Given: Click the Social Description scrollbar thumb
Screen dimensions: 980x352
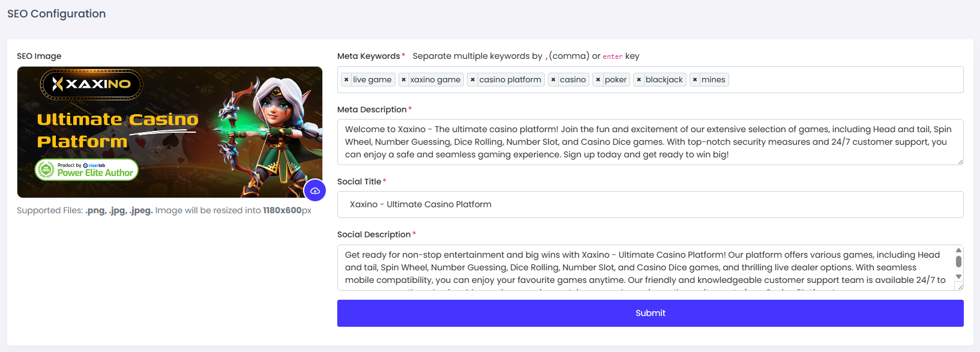Looking at the screenshot, I should click(x=958, y=261).
